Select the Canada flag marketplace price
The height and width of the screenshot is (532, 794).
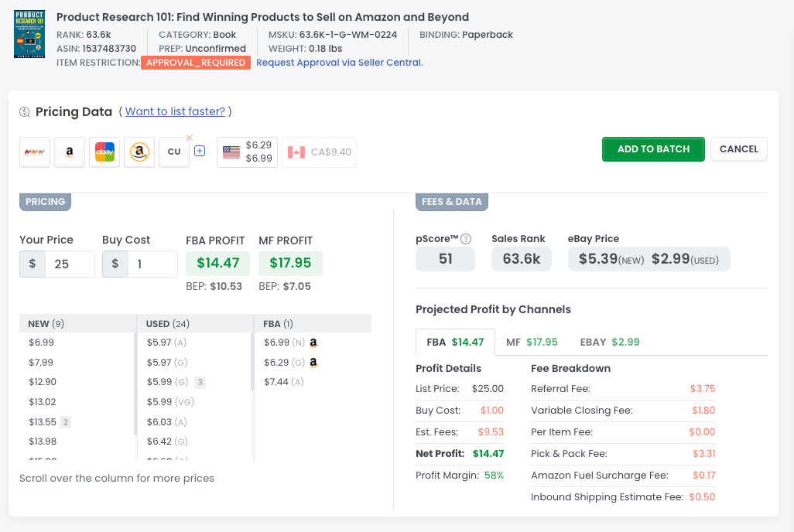pyautogui.click(x=319, y=152)
